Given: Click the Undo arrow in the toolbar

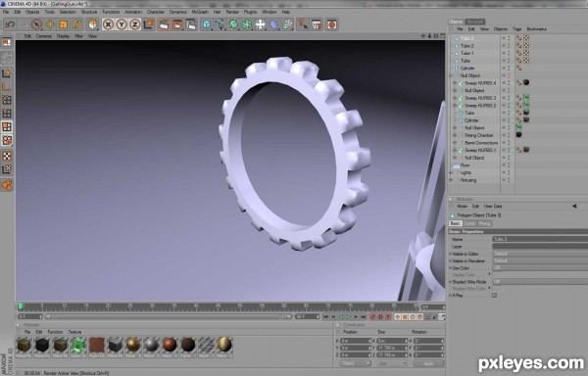Looking at the screenshot, I should pyautogui.click(x=10, y=24).
